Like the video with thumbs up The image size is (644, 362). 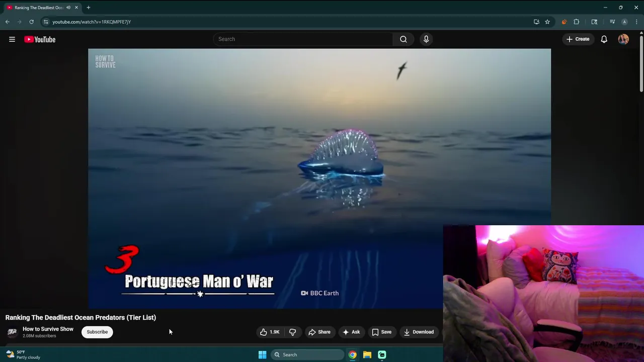pos(270,332)
